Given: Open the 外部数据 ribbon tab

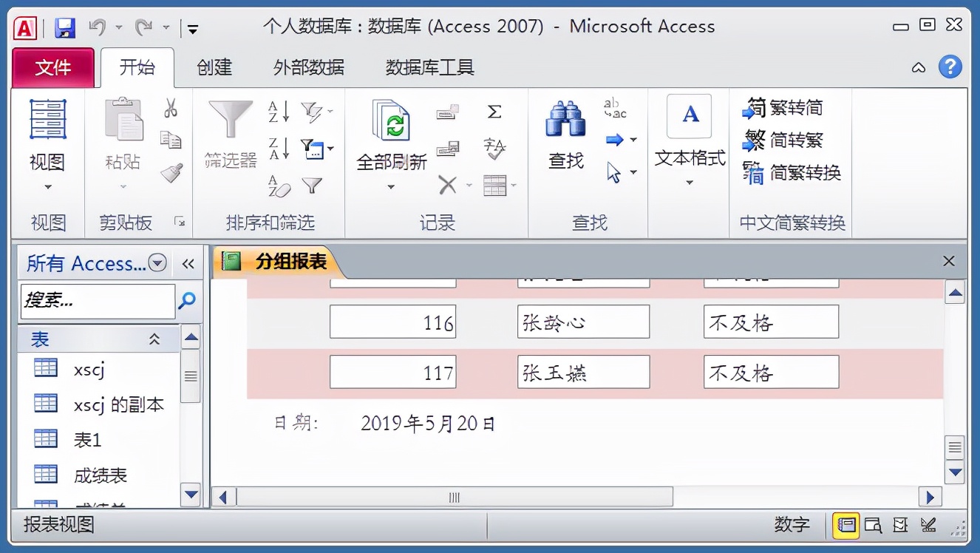Looking at the screenshot, I should (307, 67).
